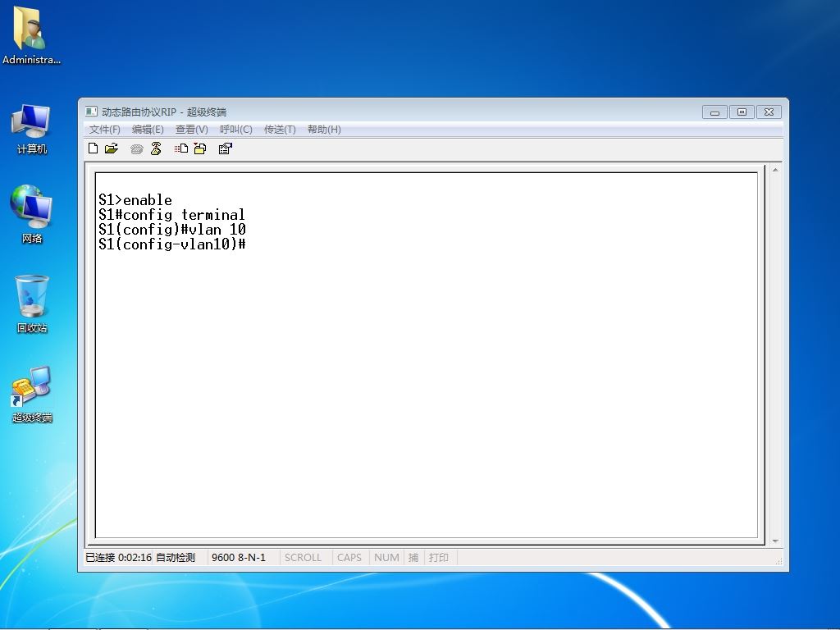The image size is (840, 630).
Task: Click the 捕 capture status indicator
Action: point(413,557)
